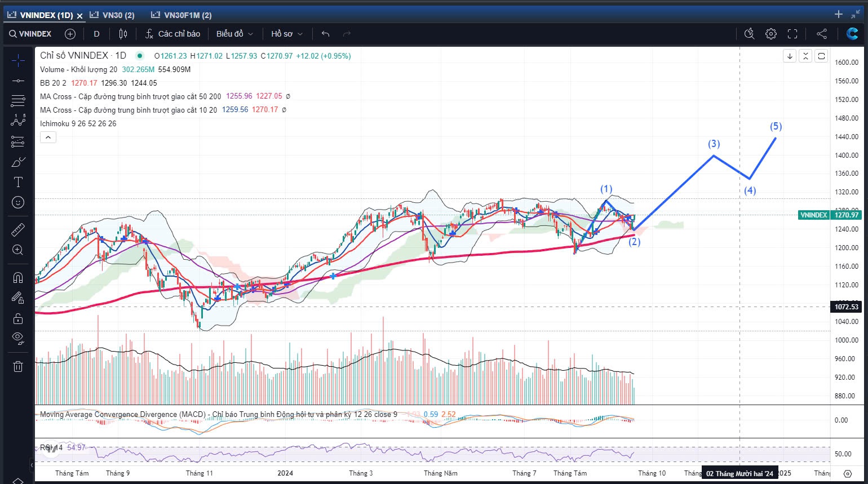
Task: Collapse the main chart pane
Action: click(805, 56)
